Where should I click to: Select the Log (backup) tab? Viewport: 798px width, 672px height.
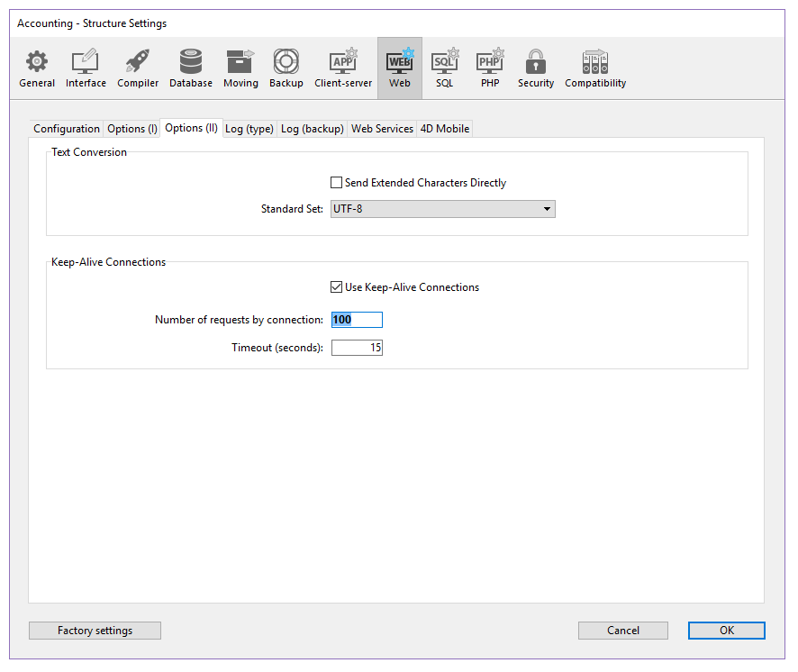tap(312, 129)
